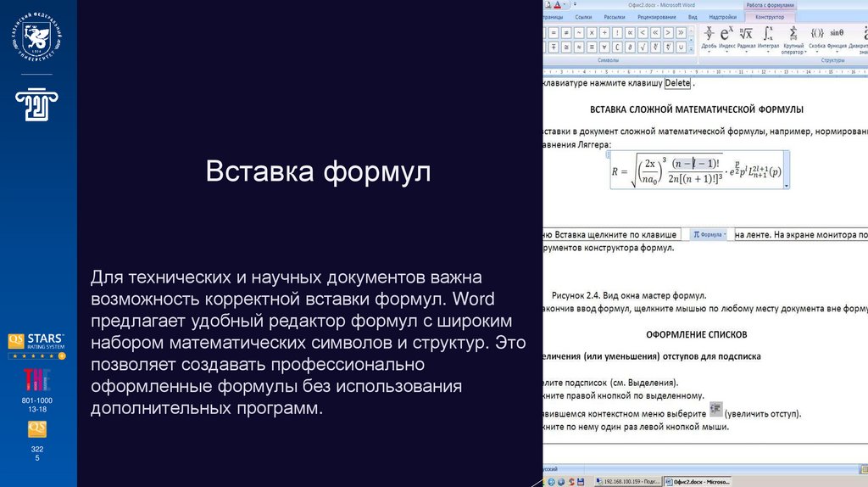Viewport: 868px width, 487px height.
Task: Customize the quick access toolbar arrow
Action: 576,5
